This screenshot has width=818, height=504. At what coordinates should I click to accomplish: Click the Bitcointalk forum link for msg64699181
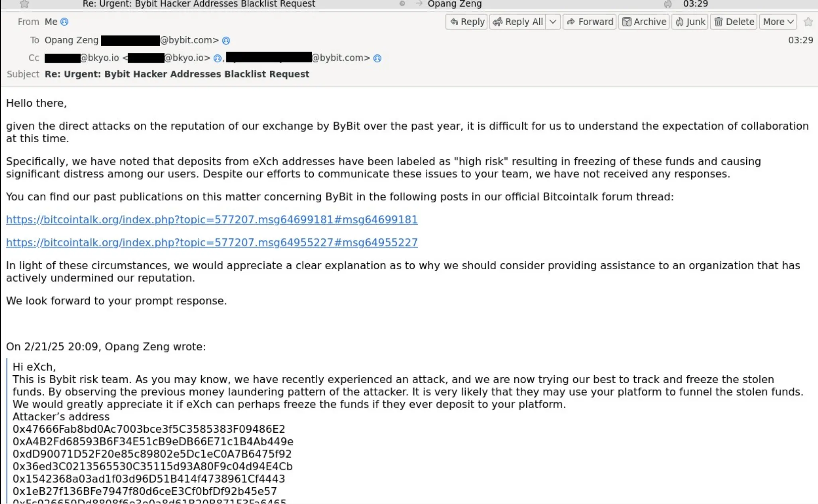[x=212, y=219]
